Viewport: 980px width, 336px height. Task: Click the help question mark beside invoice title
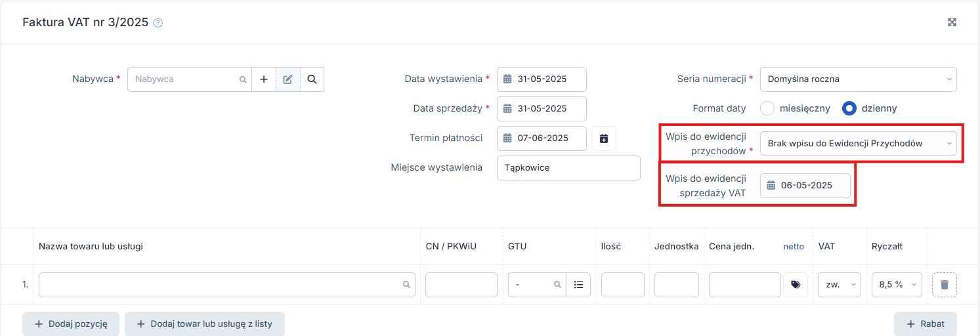pos(158,23)
